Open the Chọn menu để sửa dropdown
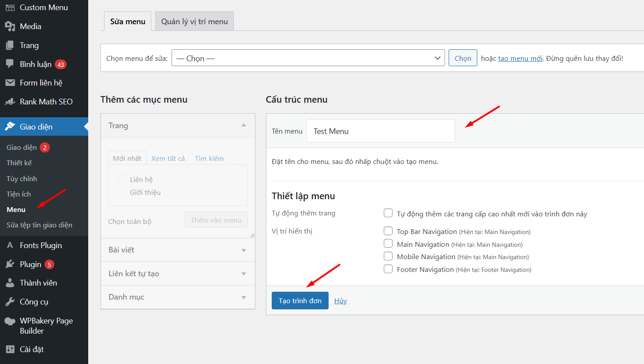The width and height of the screenshot is (644, 364). [308, 58]
